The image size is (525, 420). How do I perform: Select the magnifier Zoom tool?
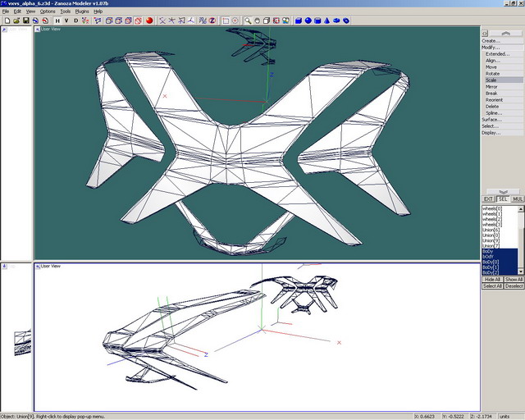(x=248, y=21)
